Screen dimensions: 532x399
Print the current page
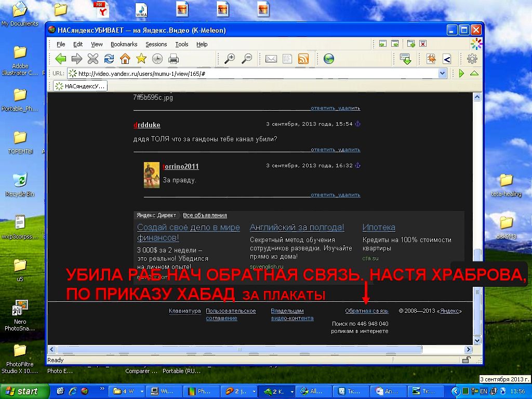point(174,59)
